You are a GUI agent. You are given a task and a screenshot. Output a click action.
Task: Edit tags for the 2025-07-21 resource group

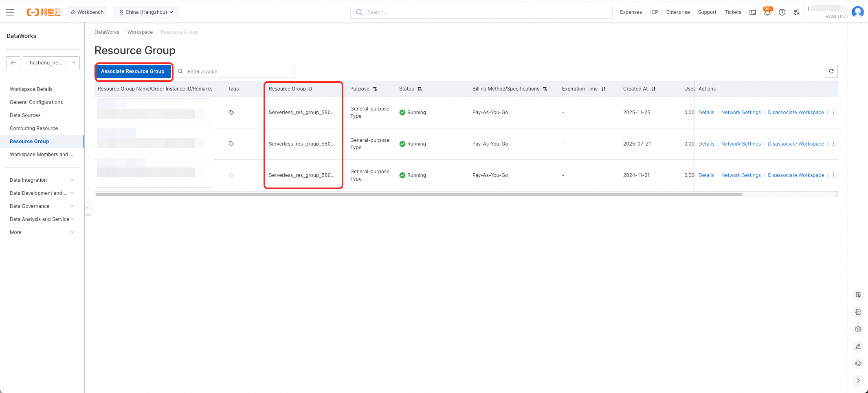click(231, 144)
